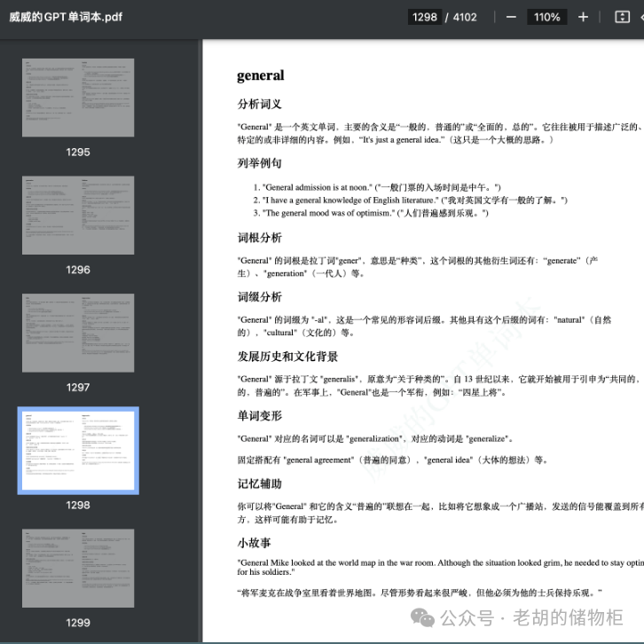Screen dimensions: 644x644
Task: Click the 词根分析 section heading
Action: click(260, 238)
